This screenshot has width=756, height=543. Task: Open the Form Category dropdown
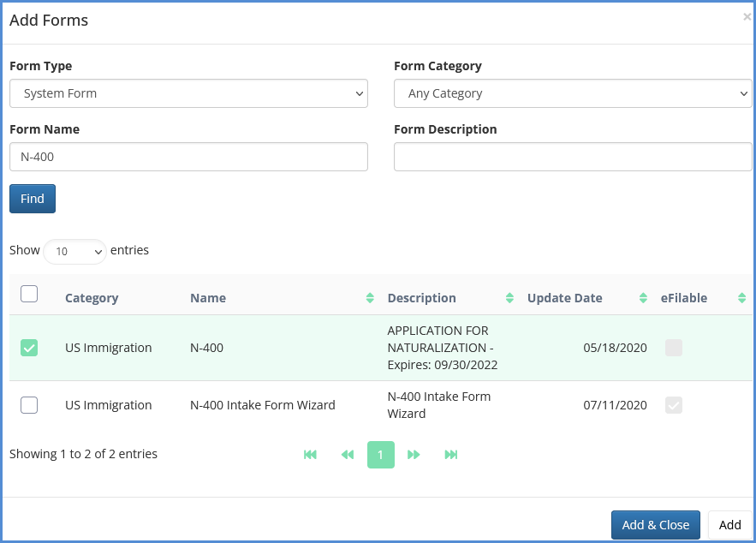click(x=572, y=93)
